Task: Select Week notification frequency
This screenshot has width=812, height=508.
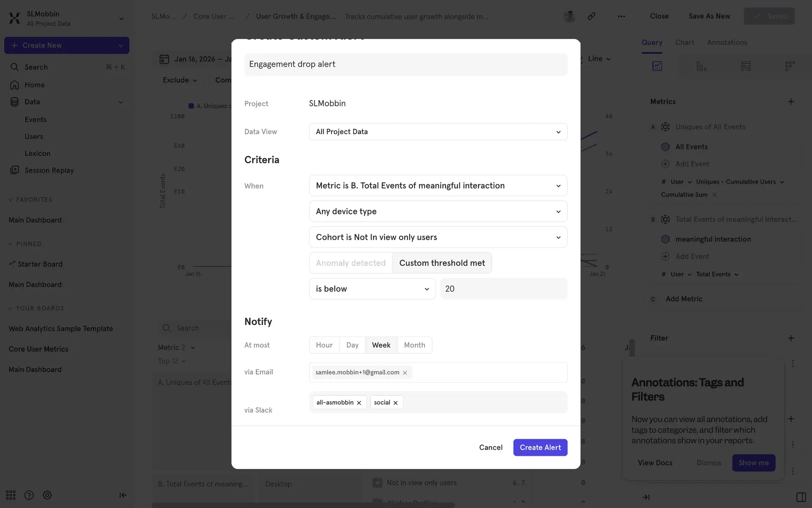Action: pos(381,345)
